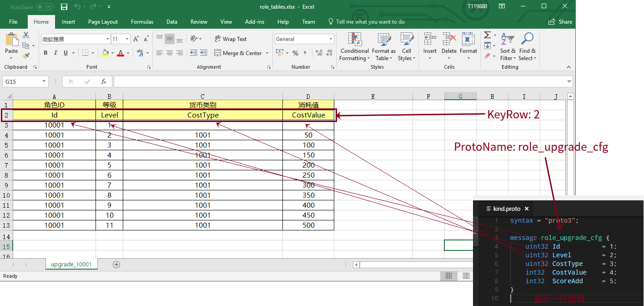Click the Save icon in title bar
This screenshot has height=306, width=644.
[64, 7]
